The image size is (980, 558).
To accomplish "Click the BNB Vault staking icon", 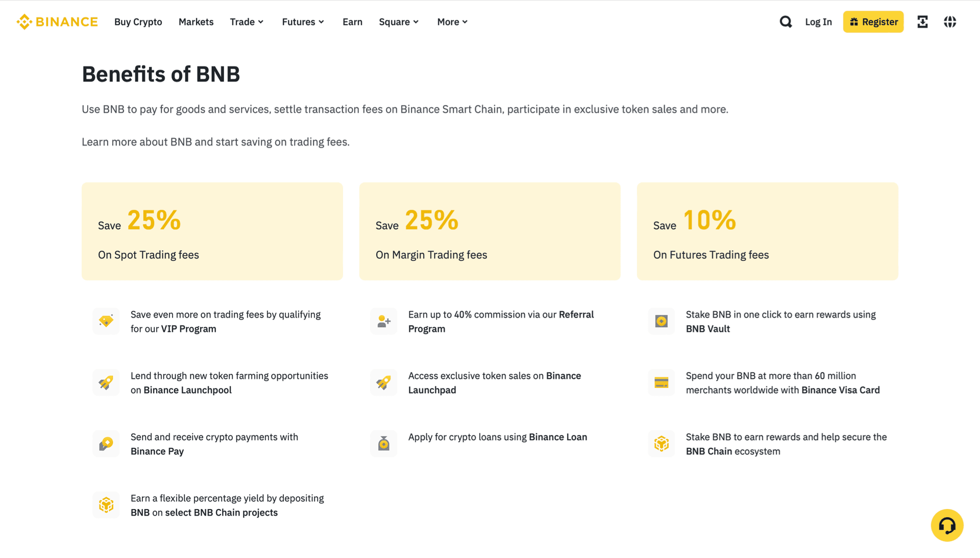I will tap(661, 321).
